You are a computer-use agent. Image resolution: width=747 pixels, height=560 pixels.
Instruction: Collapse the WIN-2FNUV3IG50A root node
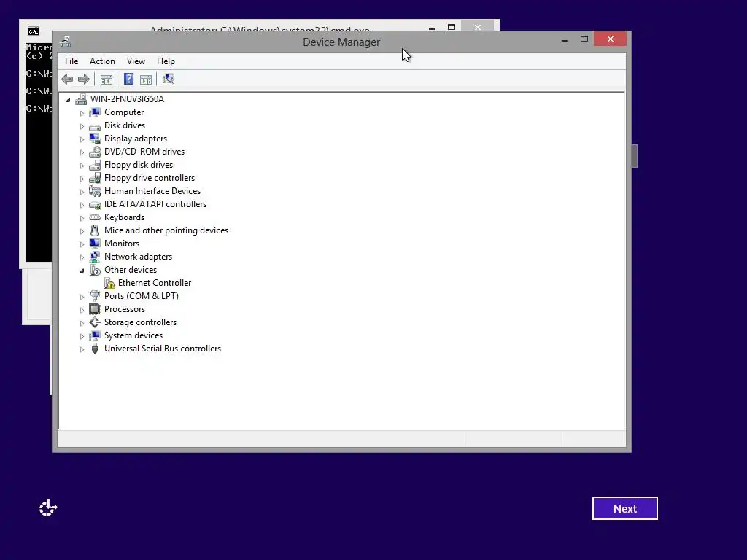(68, 100)
